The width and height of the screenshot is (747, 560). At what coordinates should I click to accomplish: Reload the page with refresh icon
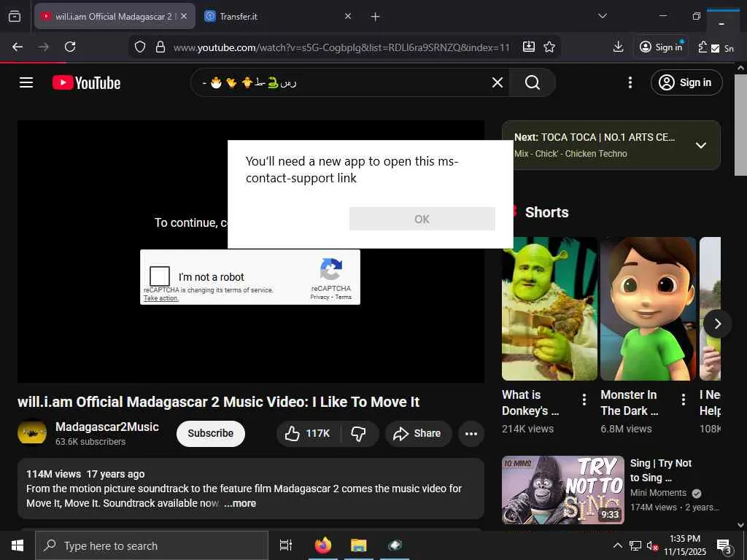point(70,47)
